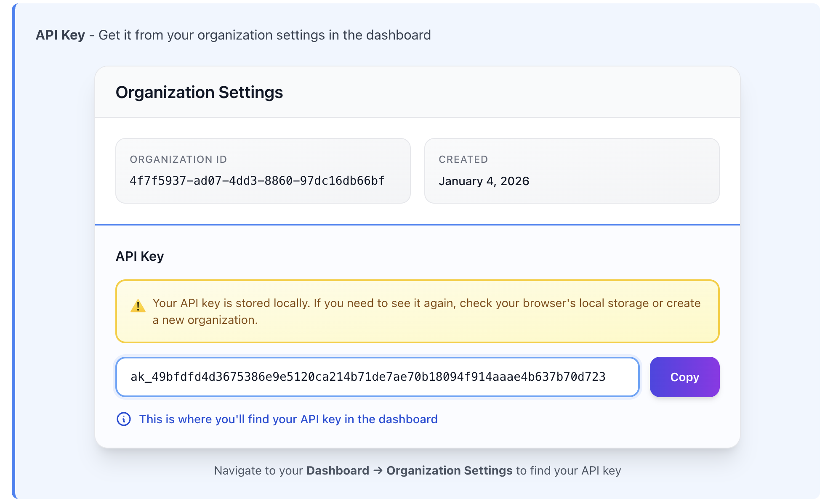The height and width of the screenshot is (504, 825).
Task: Click the bold API Key header at the top
Action: click(x=60, y=35)
